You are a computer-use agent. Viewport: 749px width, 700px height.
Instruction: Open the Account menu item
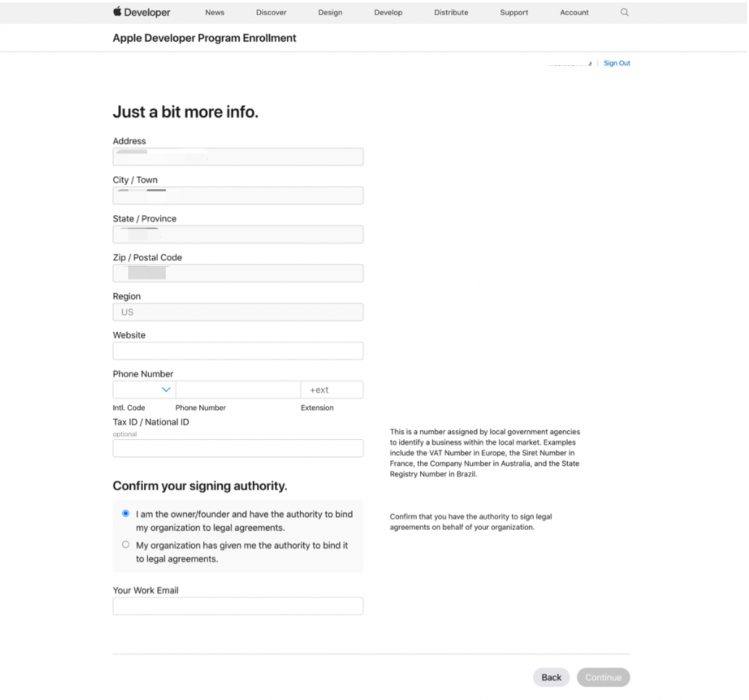coord(574,12)
